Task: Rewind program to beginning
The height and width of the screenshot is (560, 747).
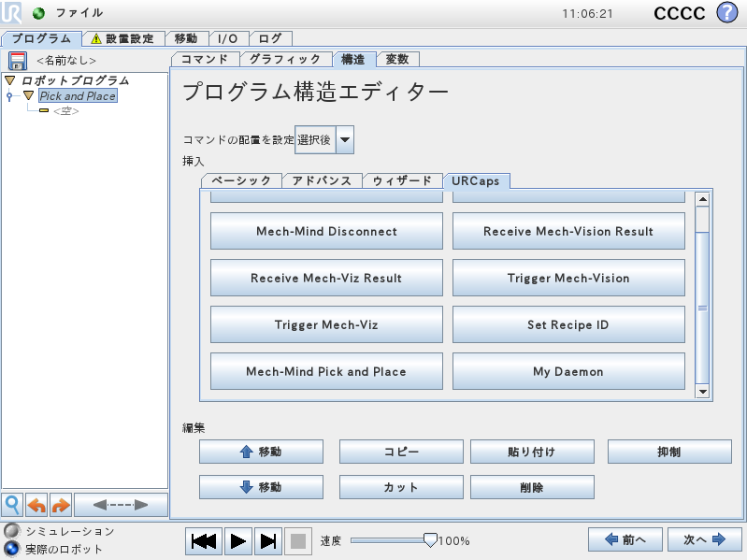Action: coord(204,541)
